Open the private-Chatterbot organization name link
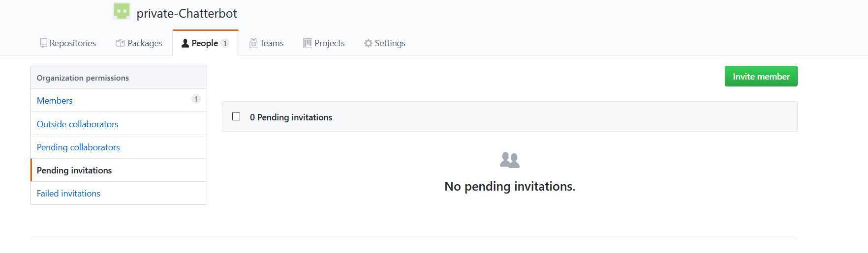Screen dimensions: 868x253 [x=187, y=13]
